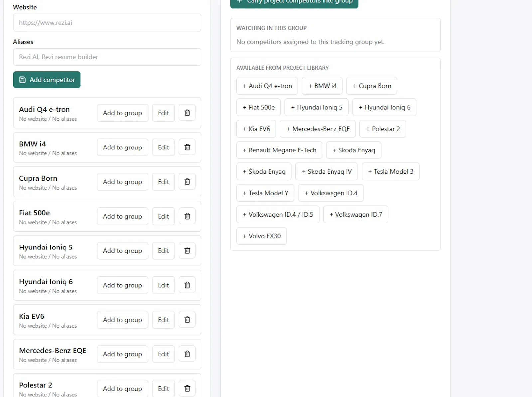The height and width of the screenshot is (397, 532).
Task: Delete the Hyundai Ioniq 5 entry
Action: pos(187,251)
